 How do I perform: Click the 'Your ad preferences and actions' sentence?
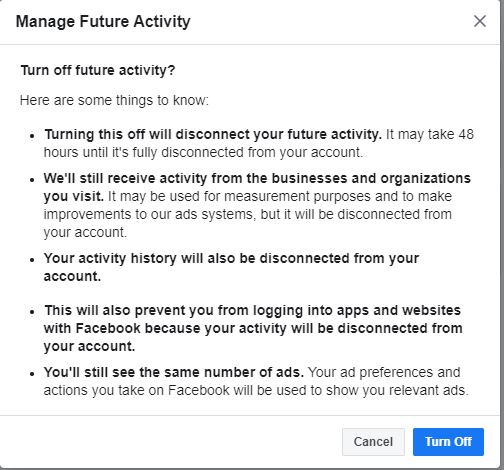(x=256, y=381)
